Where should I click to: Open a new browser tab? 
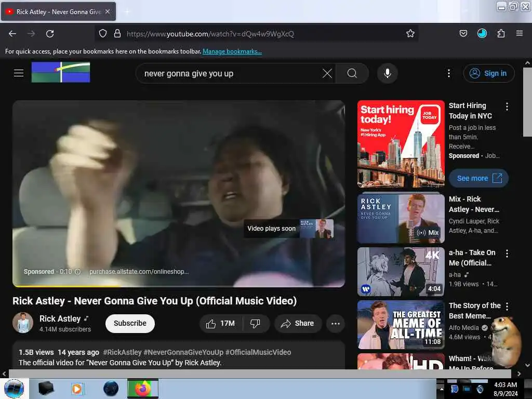click(127, 12)
